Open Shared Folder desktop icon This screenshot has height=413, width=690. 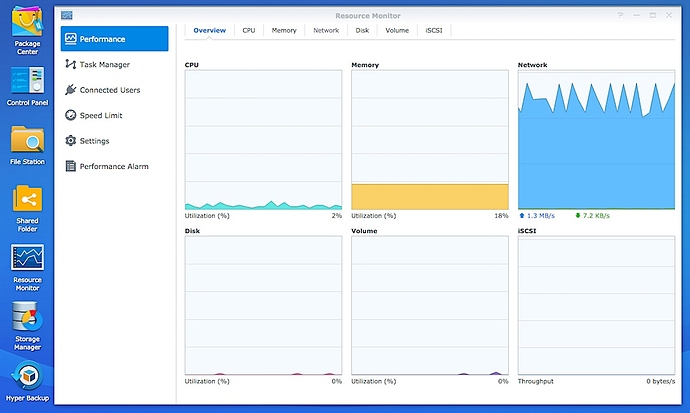27,208
